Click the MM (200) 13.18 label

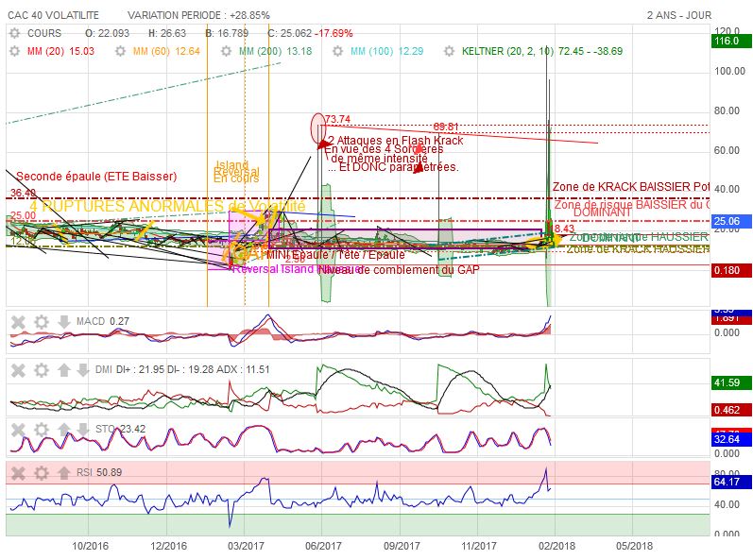(x=275, y=51)
